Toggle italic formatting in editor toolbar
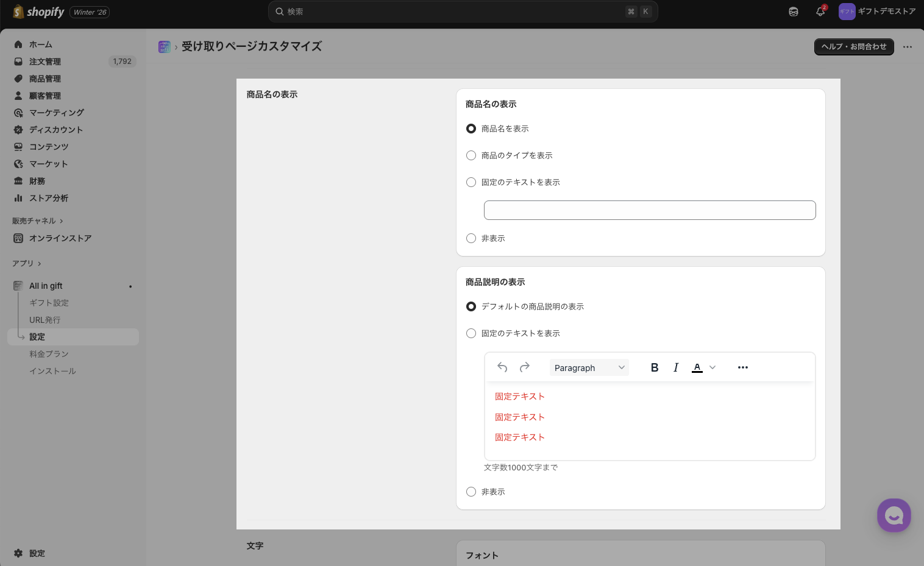 coord(675,367)
